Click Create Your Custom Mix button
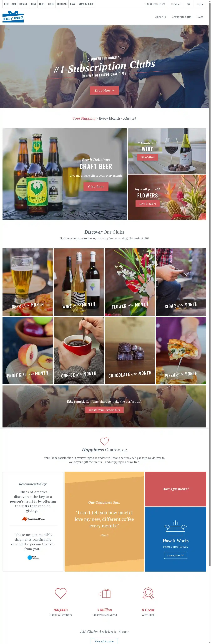The image size is (211, 644). (104, 410)
